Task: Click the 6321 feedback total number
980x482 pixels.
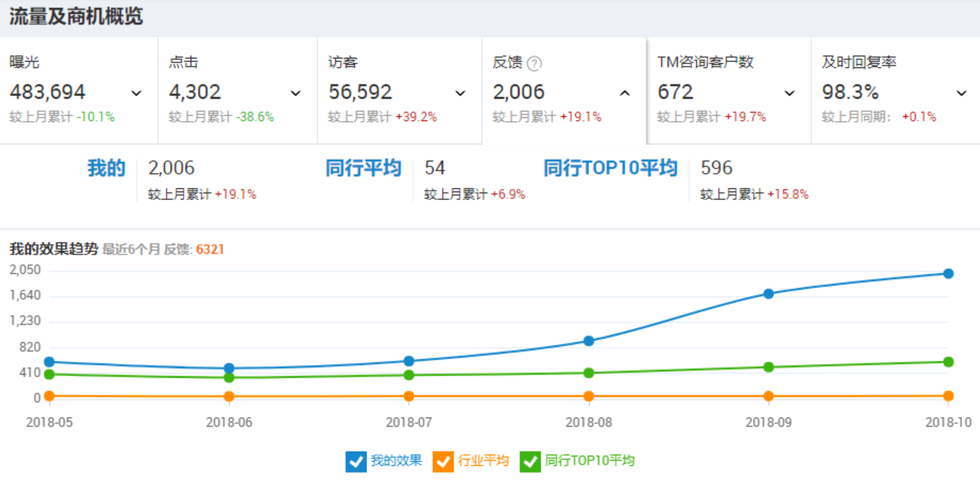Action: point(210,250)
